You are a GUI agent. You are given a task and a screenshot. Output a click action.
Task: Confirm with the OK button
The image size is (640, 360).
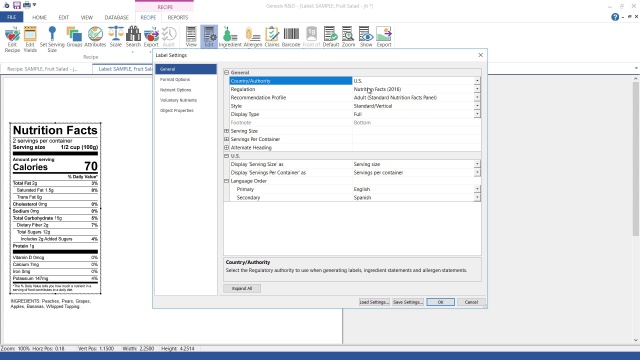pyautogui.click(x=440, y=302)
